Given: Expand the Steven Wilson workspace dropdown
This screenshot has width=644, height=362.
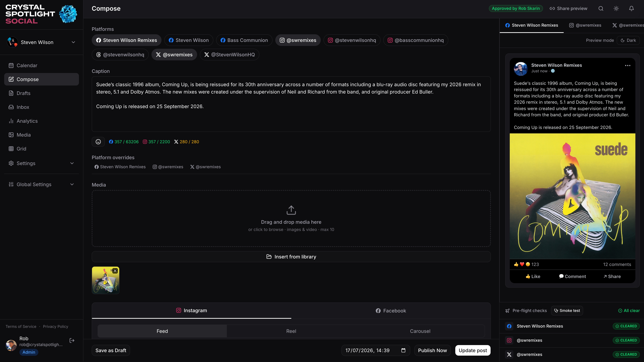Looking at the screenshot, I should click(x=42, y=42).
